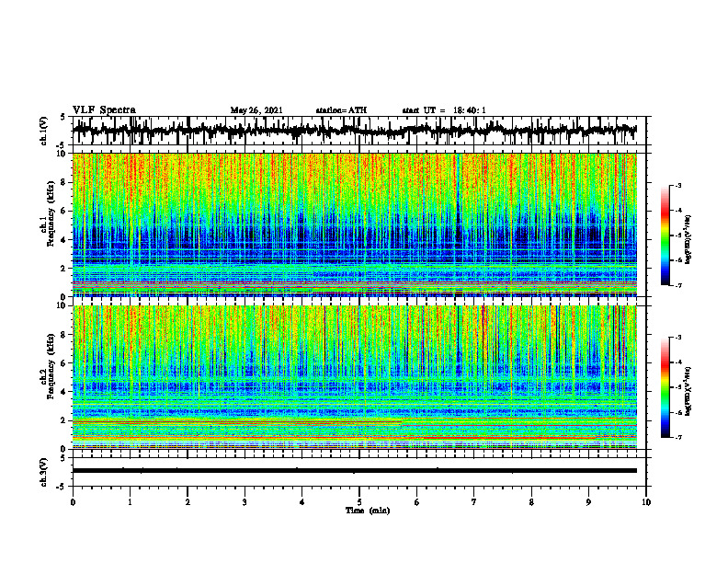Click the '-7' tick on lower colorbar
Image resolution: width=728 pixels, height=563 pixels.
(x=678, y=438)
